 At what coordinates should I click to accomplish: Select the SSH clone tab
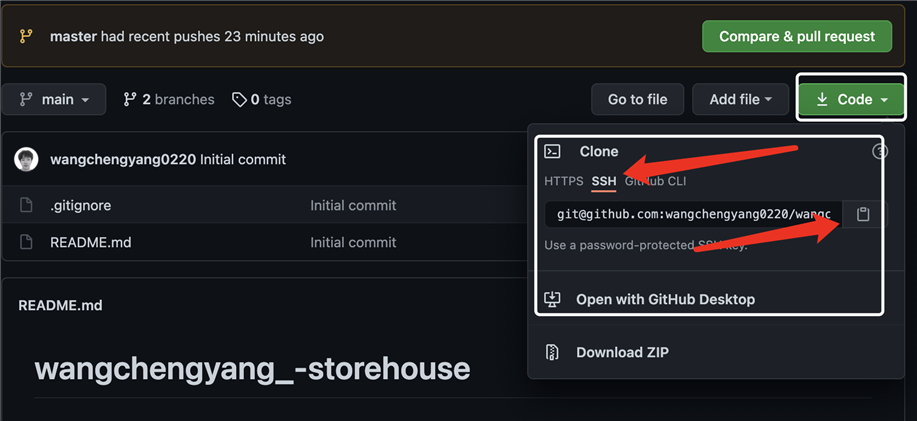[604, 181]
